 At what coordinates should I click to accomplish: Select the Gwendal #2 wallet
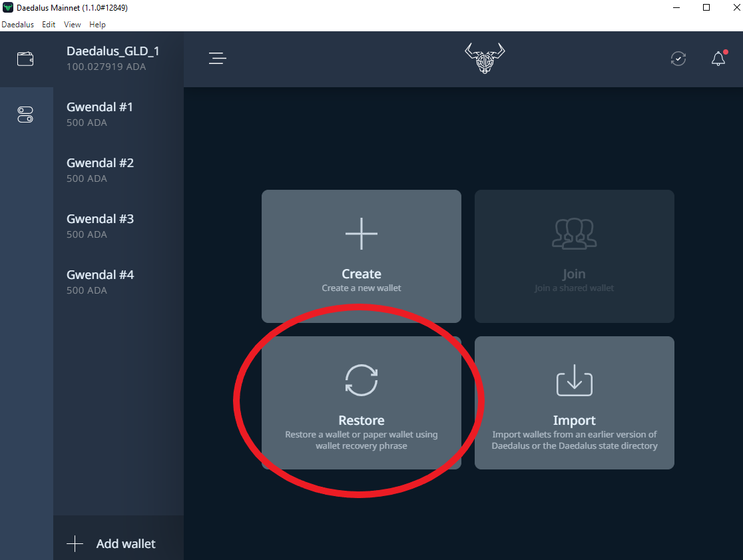click(119, 170)
